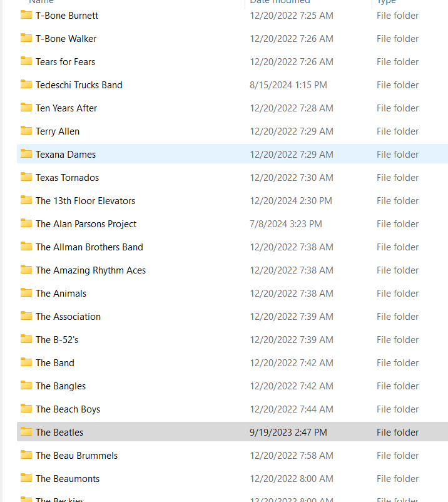Screen dimensions: 448x502
Task: Select The Beau Brummels folder name
Action: (76, 456)
